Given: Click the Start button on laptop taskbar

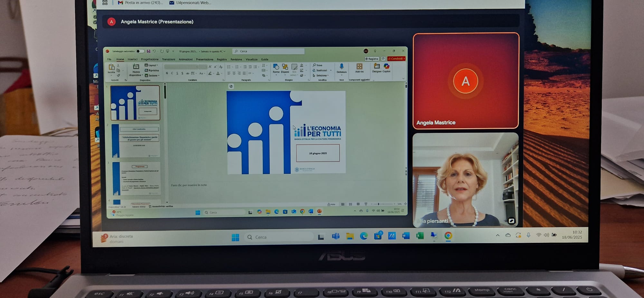Looking at the screenshot, I should (235, 237).
